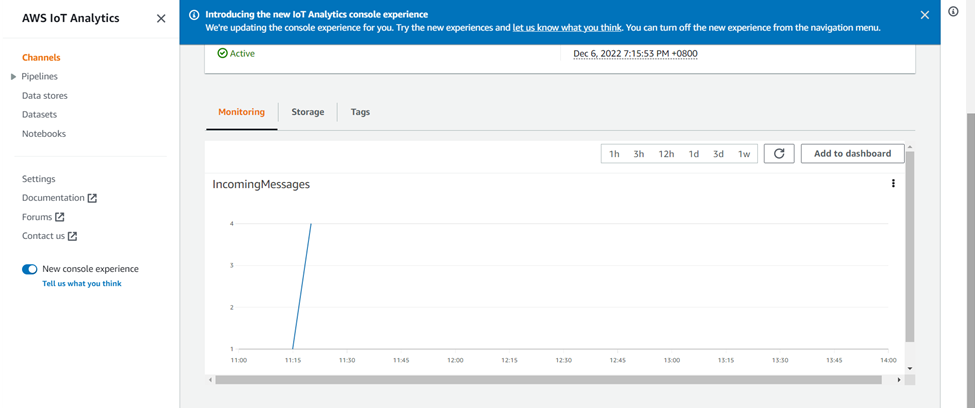
Task: Click the horizontal chart scrollbar
Action: pos(548,380)
